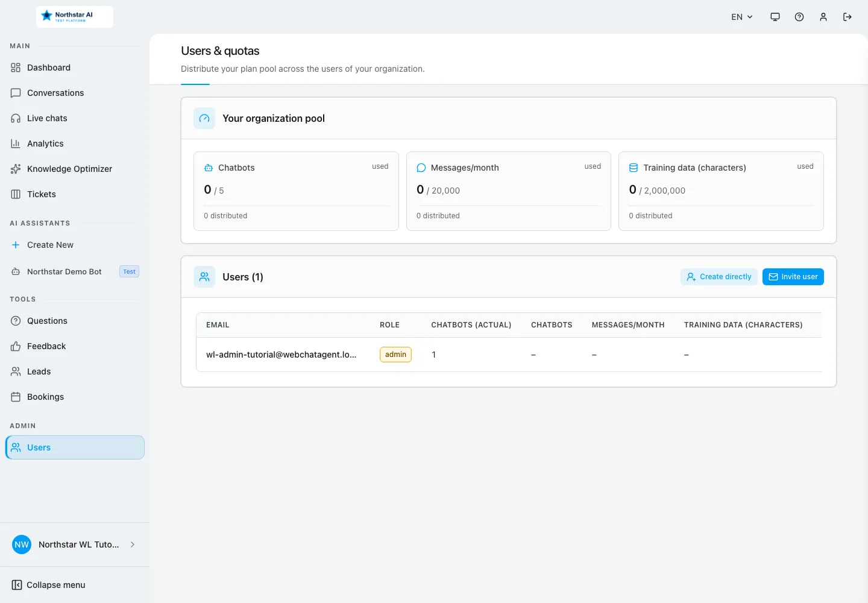Click the Invite user button

pos(793,277)
